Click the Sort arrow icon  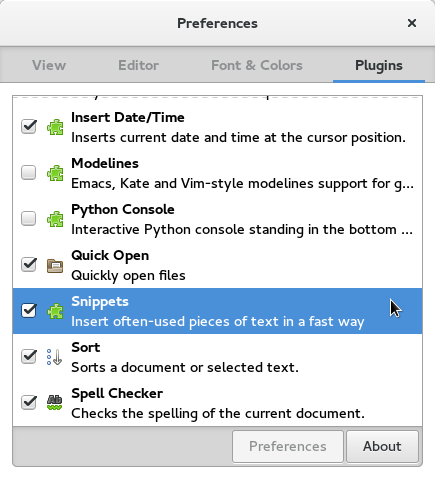[54, 357]
